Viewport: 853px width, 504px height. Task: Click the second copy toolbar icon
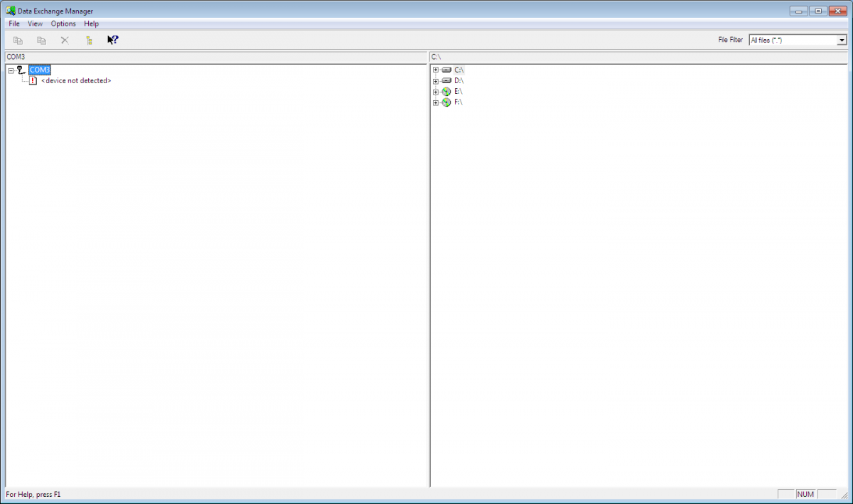(42, 41)
